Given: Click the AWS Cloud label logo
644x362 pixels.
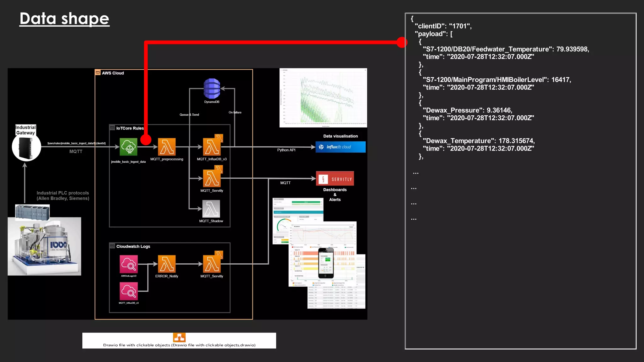Looking at the screenshot, I should 98,73.
